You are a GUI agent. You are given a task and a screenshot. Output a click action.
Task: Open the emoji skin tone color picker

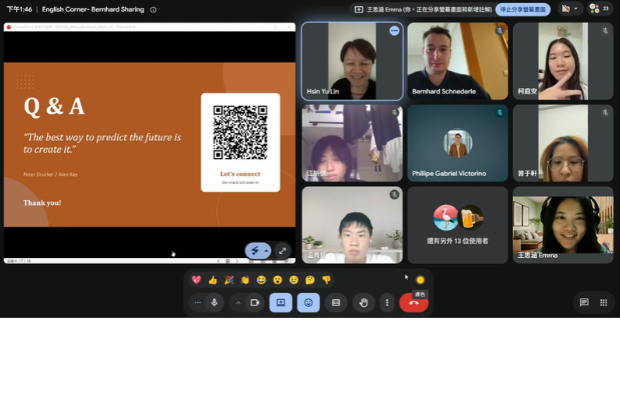[x=420, y=280]
